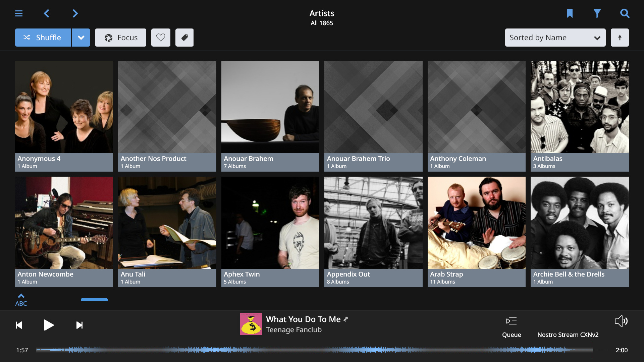Click the play button
This screenshot has height=362, width=644.
point(49,325)
